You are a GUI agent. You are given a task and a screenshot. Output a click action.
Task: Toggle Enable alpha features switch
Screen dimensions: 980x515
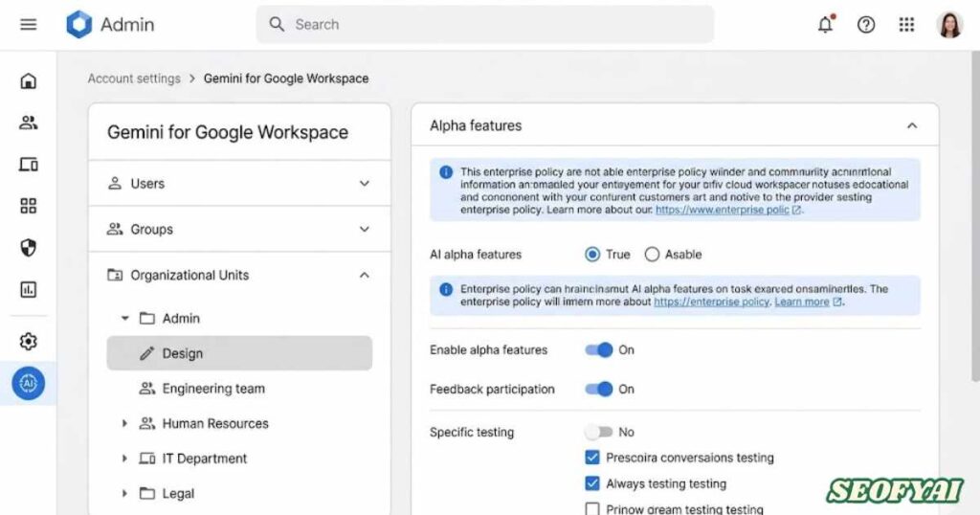599,350
